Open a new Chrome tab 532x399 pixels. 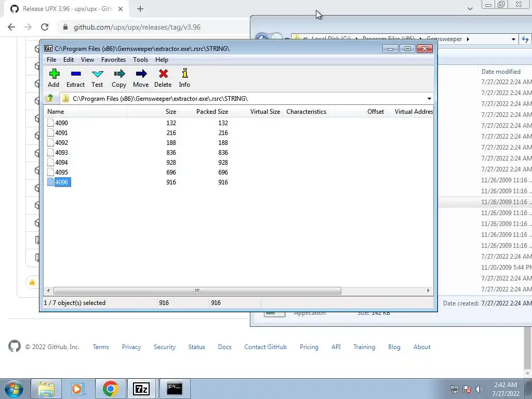(140, 9)
